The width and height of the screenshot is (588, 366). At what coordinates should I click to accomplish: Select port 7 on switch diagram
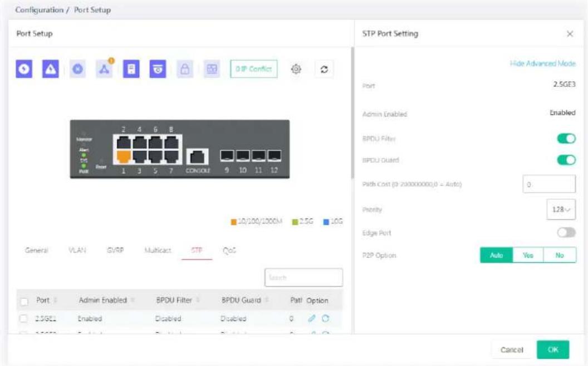pos(171,157)
